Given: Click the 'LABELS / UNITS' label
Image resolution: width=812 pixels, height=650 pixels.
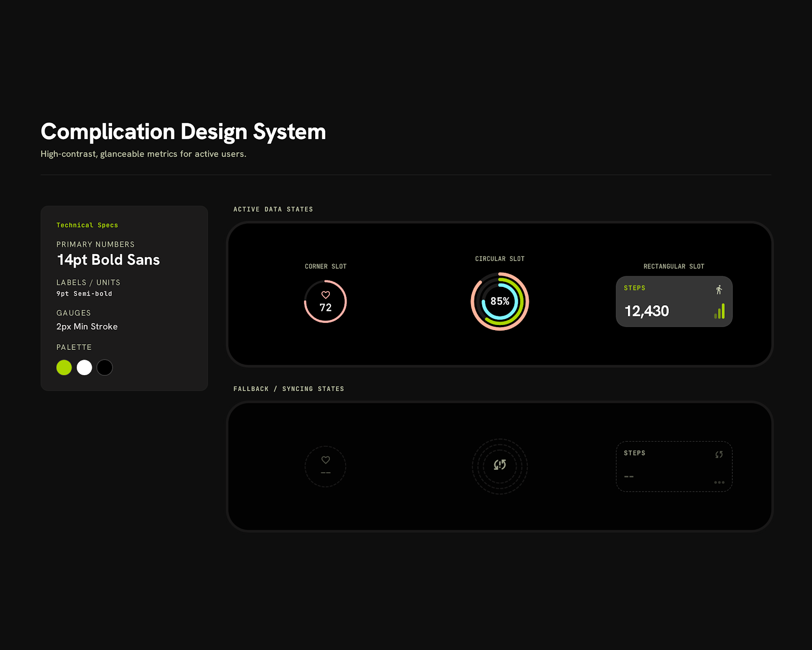Looking at the screenshot, I should click(88, 282).
